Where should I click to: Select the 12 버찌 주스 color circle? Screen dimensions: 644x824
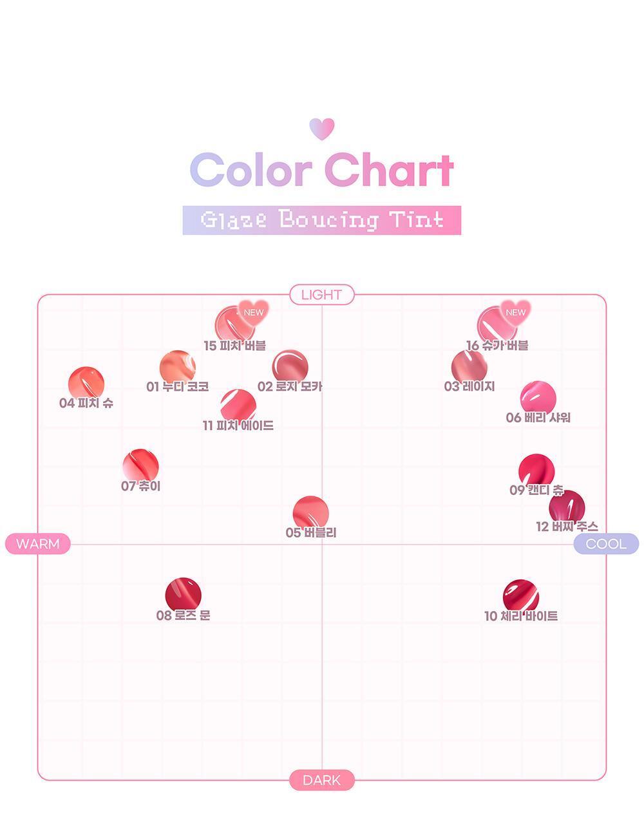pyautogui.click(x=567, y=507)
